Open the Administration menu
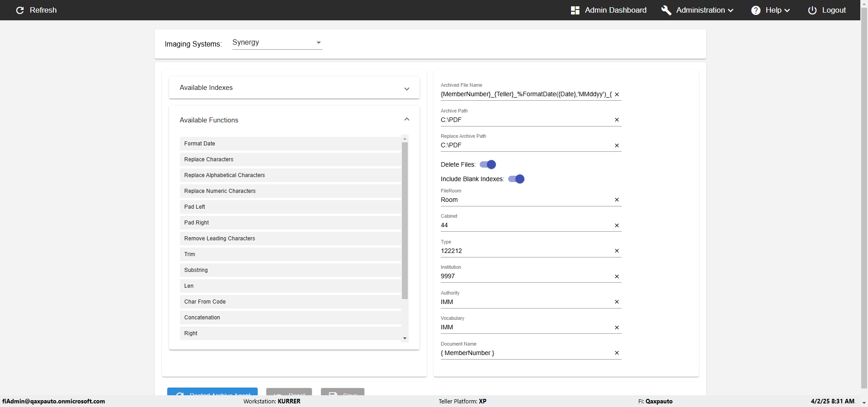Viewport: 868px width, 407px height. coord(704,10)
